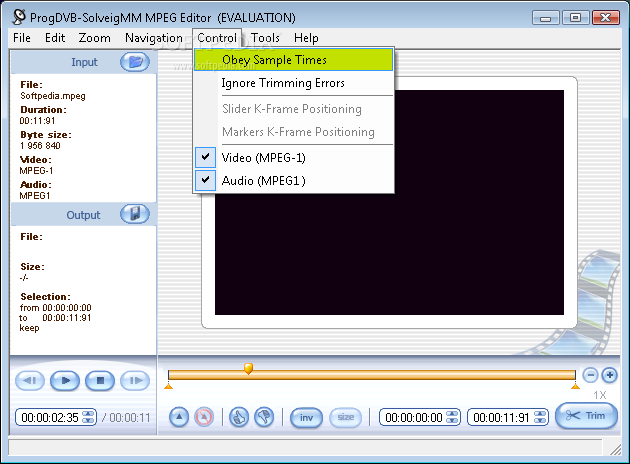Click Slider K-Frame Positioning item
Image resolution: width=630 pixels, height=464 pixels.
[x=293, y=109]
